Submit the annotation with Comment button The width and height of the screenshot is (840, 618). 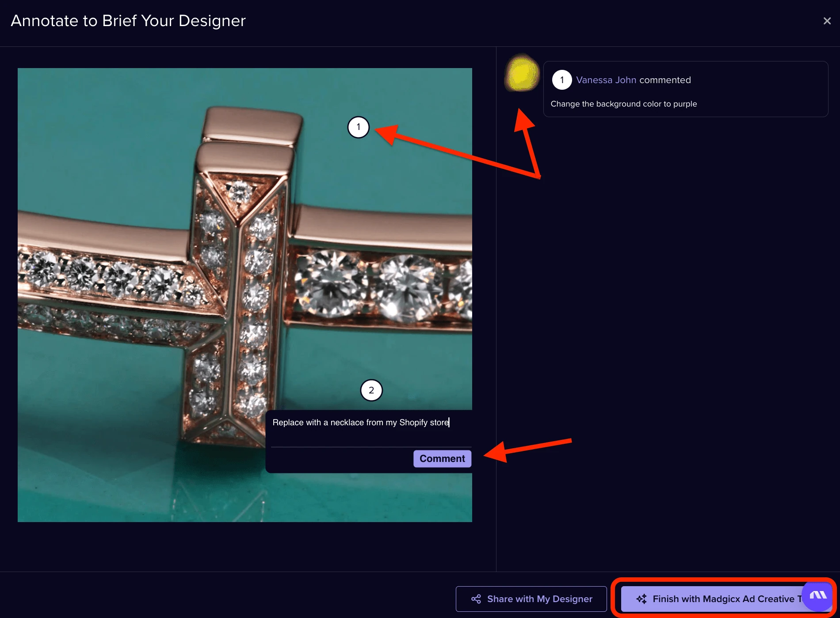pyautogui.click(x=442, y=458)
